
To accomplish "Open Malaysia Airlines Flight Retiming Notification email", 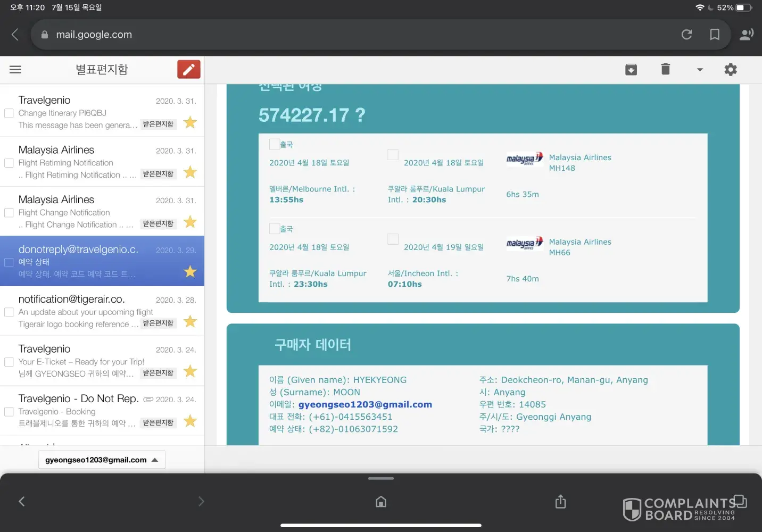I will pos(102,162).
